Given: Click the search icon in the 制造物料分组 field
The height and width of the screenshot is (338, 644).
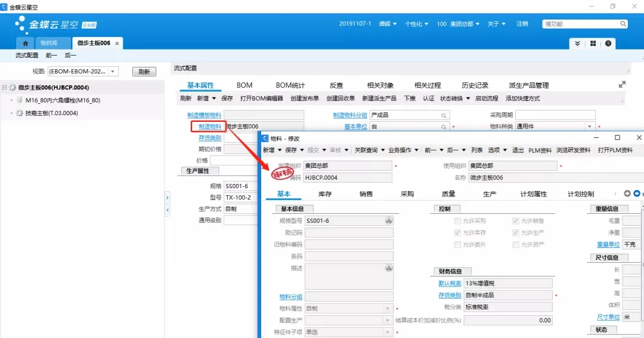Looking at the screenshot, I should click(x=444, y=115).
